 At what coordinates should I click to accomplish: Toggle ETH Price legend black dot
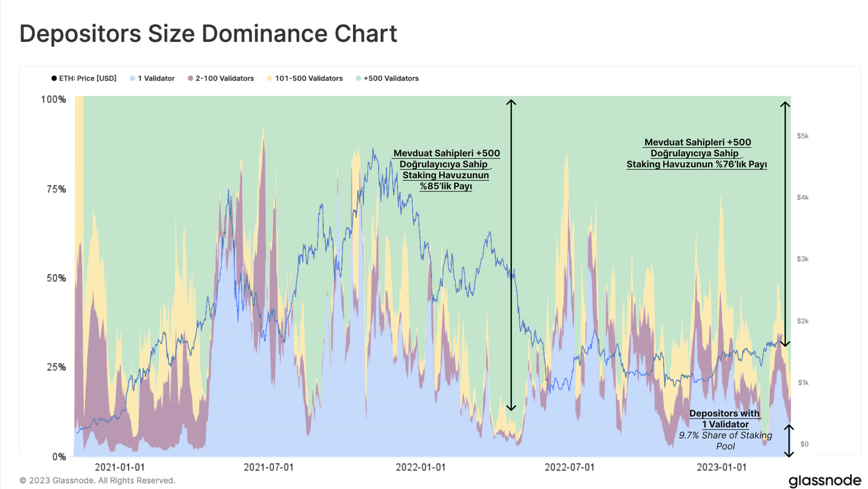click(x=54, y=79)
